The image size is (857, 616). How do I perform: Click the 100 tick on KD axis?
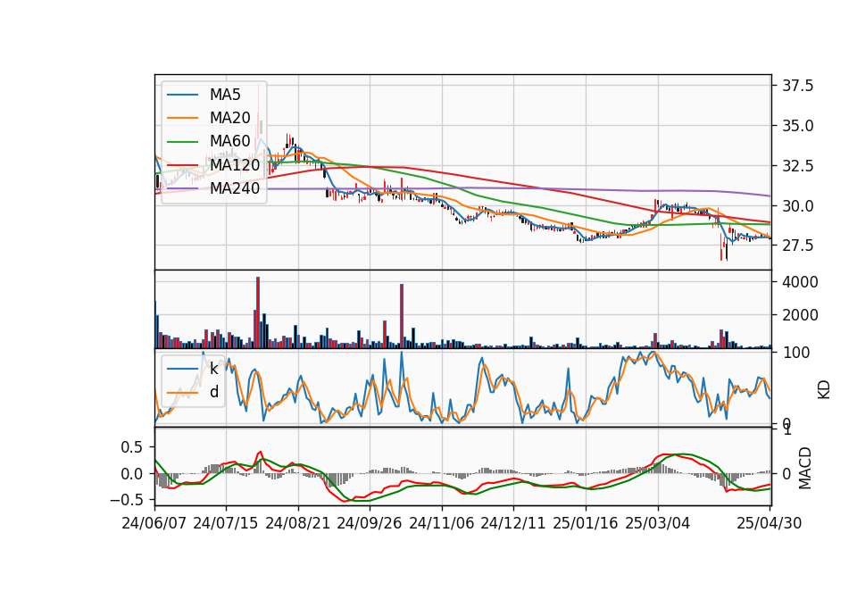point(796,353)
